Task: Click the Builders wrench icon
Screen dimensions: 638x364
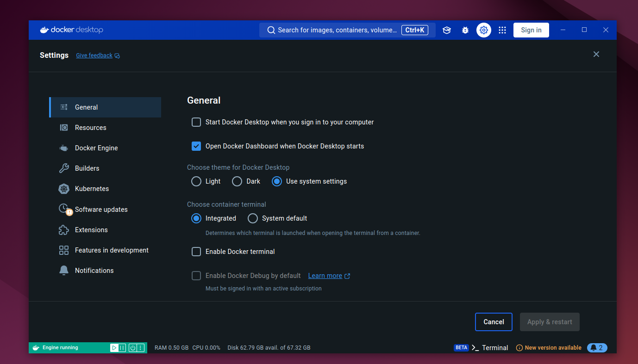Action: (64, 168)
